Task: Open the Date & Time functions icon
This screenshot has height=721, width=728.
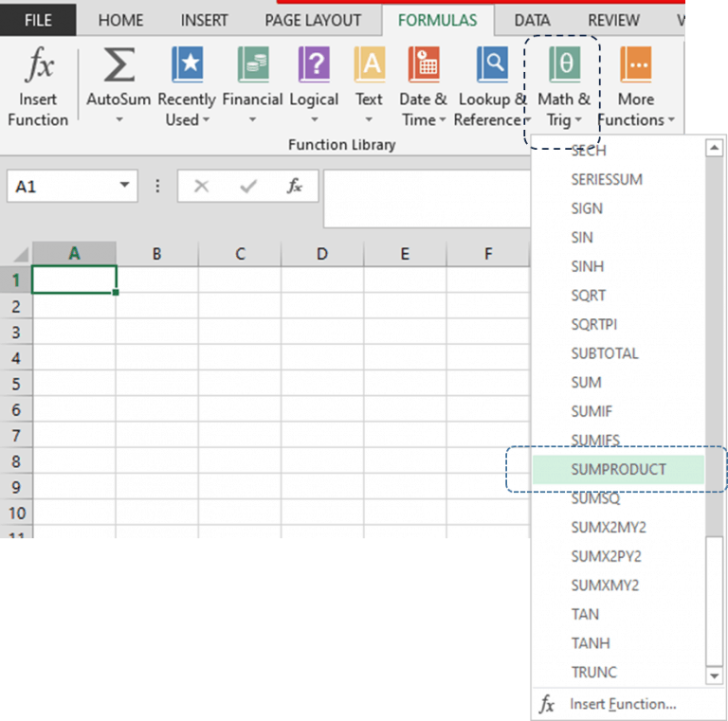Action: [424, 64]
